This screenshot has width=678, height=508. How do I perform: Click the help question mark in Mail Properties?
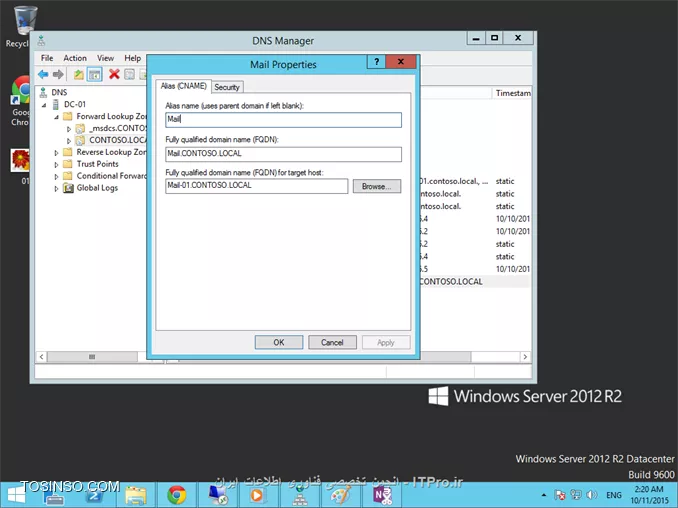point(377,62)
